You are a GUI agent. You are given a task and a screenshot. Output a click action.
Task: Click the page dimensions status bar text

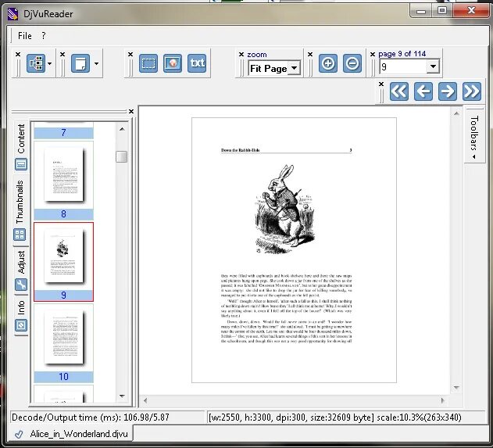(x=335, y=418)
